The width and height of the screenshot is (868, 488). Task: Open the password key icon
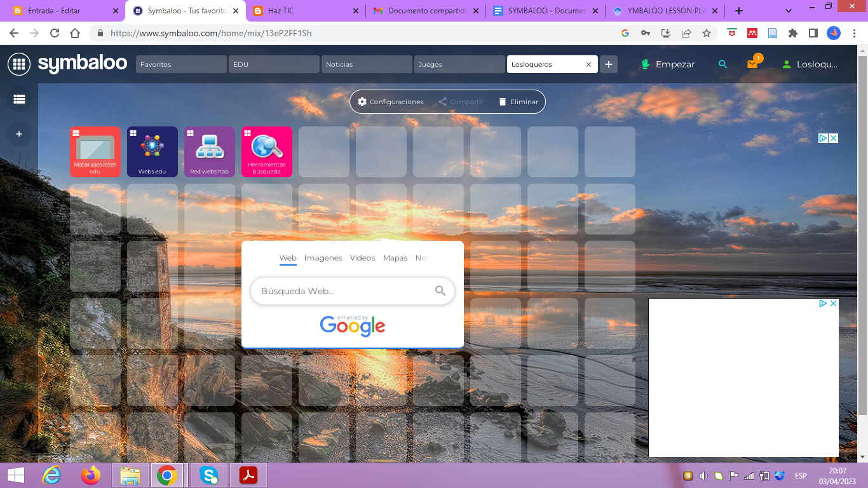pos(646,33)
